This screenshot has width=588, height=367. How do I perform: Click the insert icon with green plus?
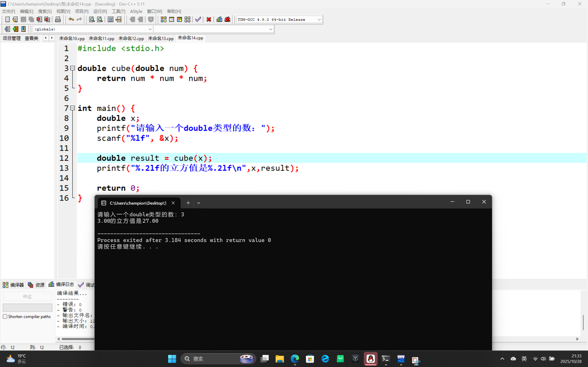(15, 29)
